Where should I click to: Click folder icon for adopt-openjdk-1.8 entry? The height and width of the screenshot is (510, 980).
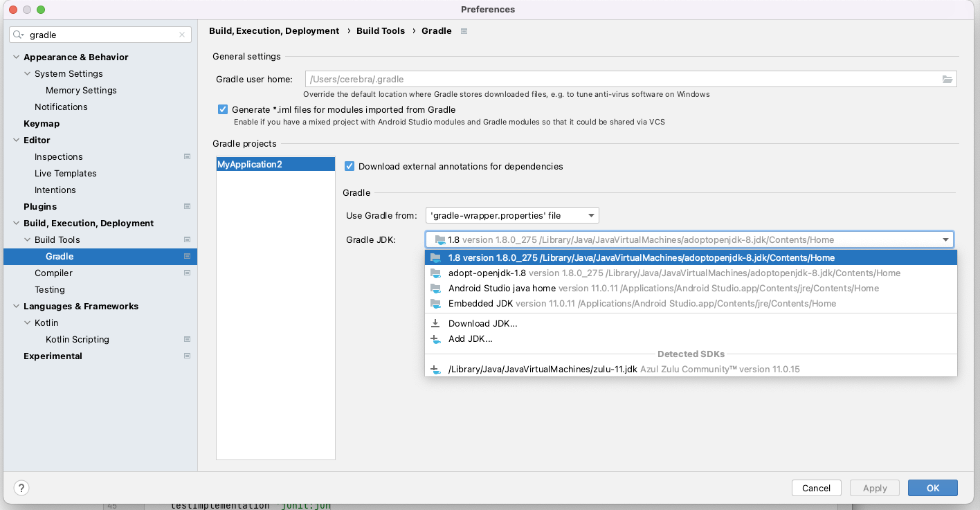tap(435, 273)
